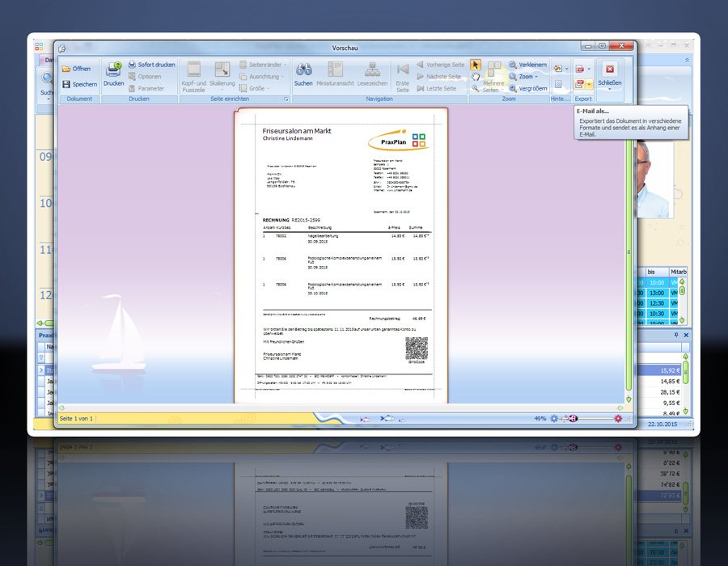Zoom out with Verkleinern
The width and height of the screenshot is (728, 566).
(527, 65)
